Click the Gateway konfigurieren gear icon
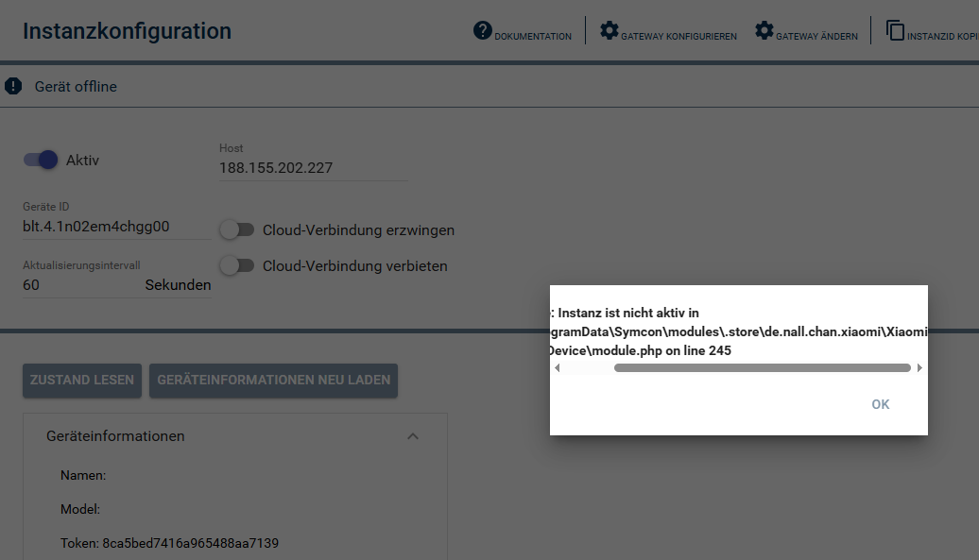This screenshot has width=979, height=560. tap(610, 30)
